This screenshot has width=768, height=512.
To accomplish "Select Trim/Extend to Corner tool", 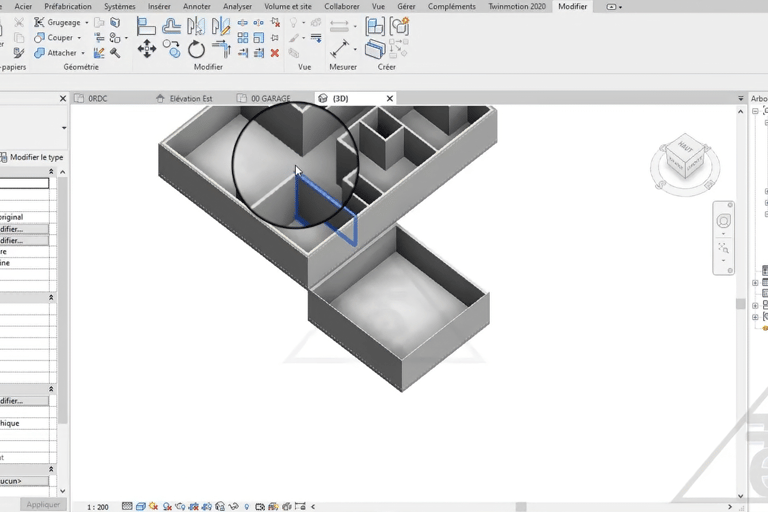I will (x=221, y=49).
